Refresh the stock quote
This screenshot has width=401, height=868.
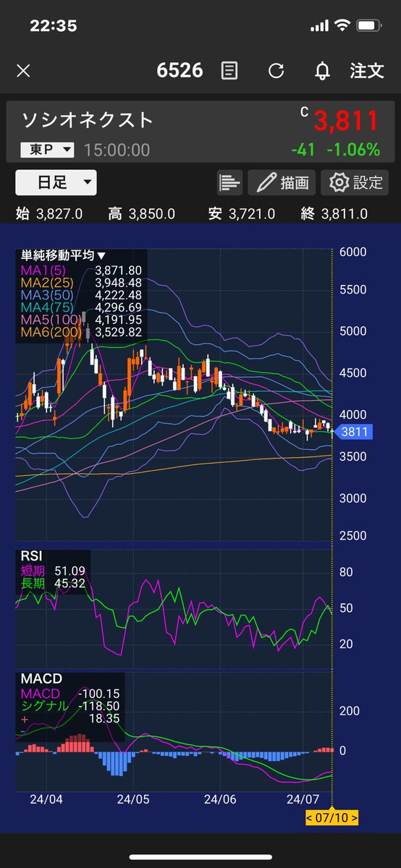coord(276,71)
